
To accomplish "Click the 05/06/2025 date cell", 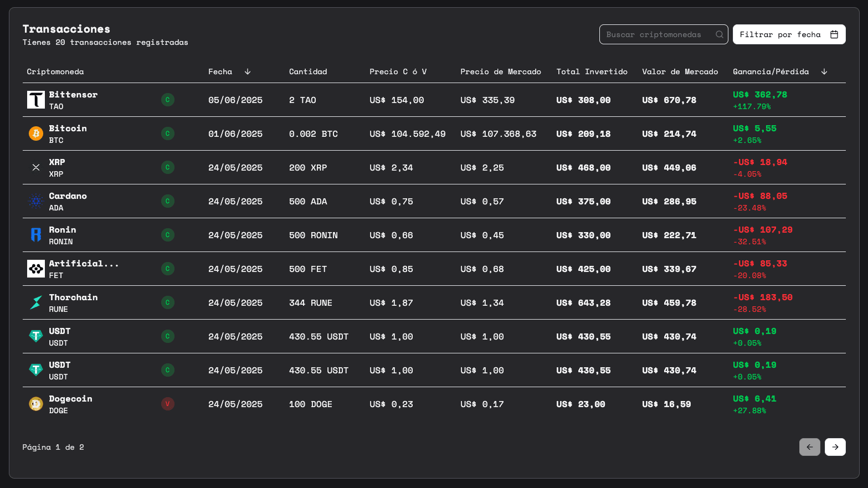I will click(x=235, y=100).
